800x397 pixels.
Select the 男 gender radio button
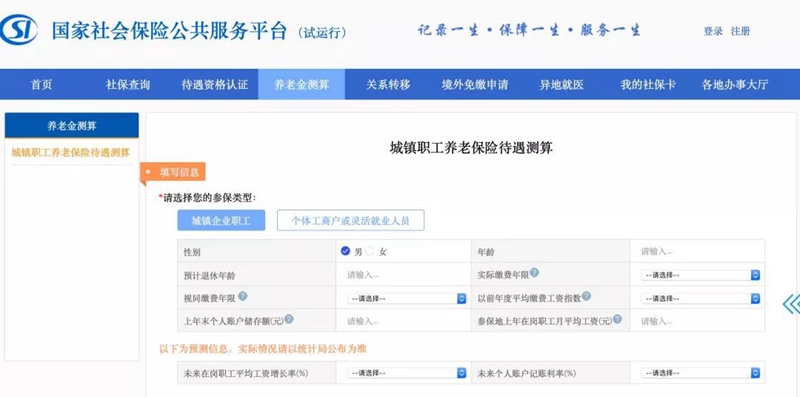tap(345, 251)
